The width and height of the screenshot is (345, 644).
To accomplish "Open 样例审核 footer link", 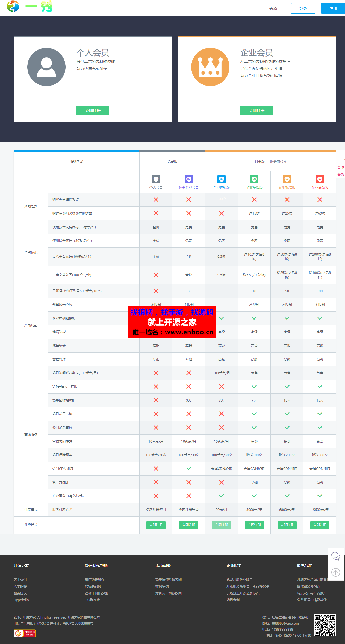I will pos(162,586).
